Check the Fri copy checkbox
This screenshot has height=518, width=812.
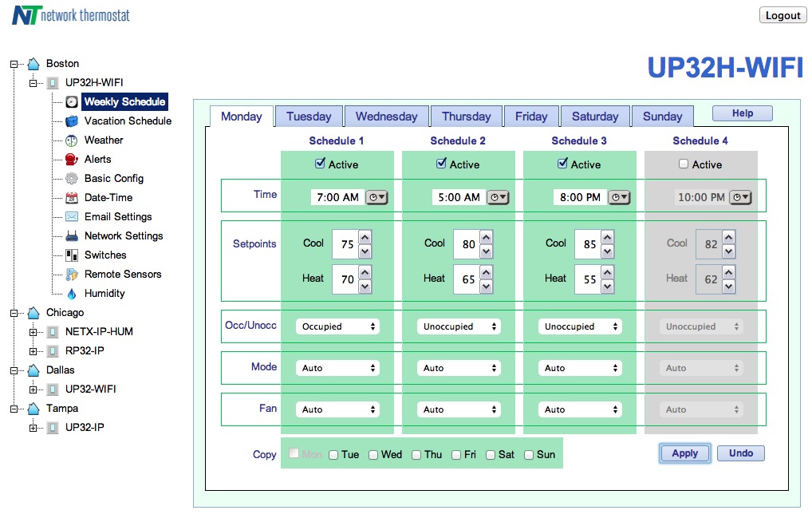tap(456, 455)
